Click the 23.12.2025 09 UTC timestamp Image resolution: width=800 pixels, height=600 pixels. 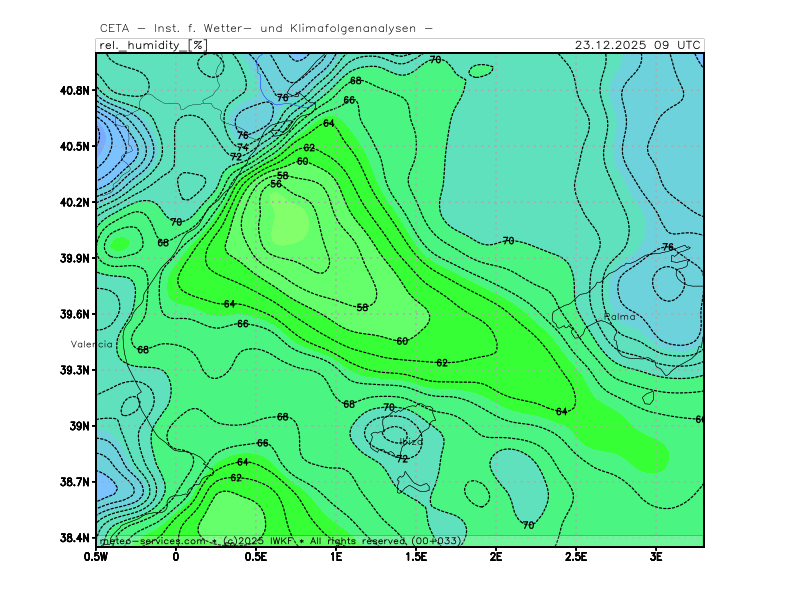638,45
